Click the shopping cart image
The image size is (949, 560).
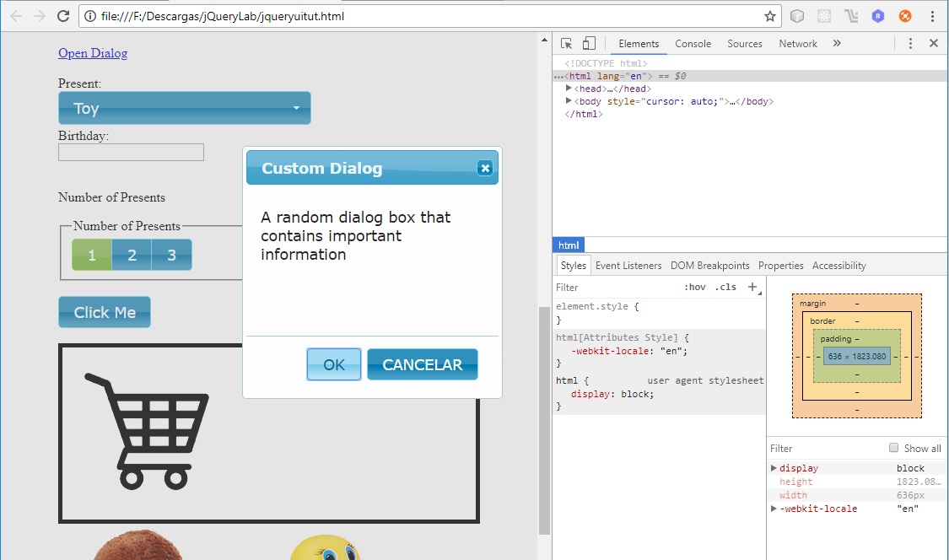[147, 431]
